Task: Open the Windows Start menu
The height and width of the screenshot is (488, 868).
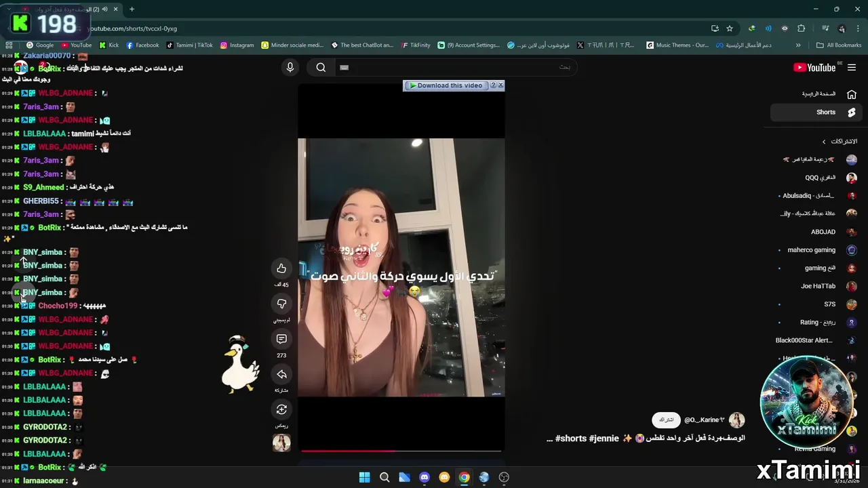Action: [364, 477]
